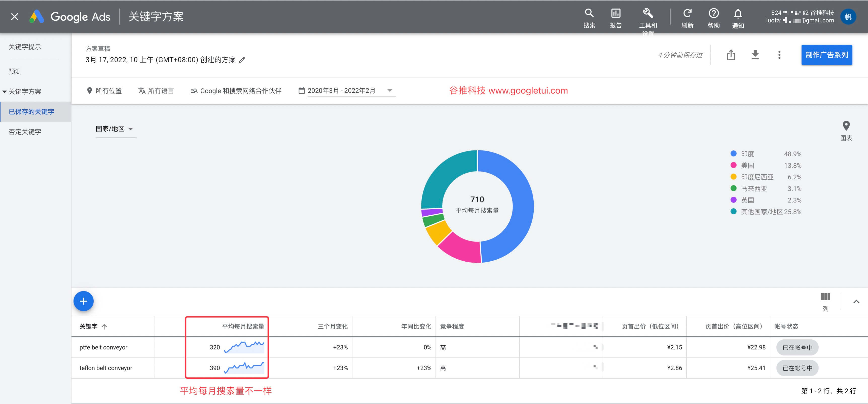Click 已在帐号中 for ptfe belt conveyor
Viewport: 868px width, 404px height.
coord(797,347)
